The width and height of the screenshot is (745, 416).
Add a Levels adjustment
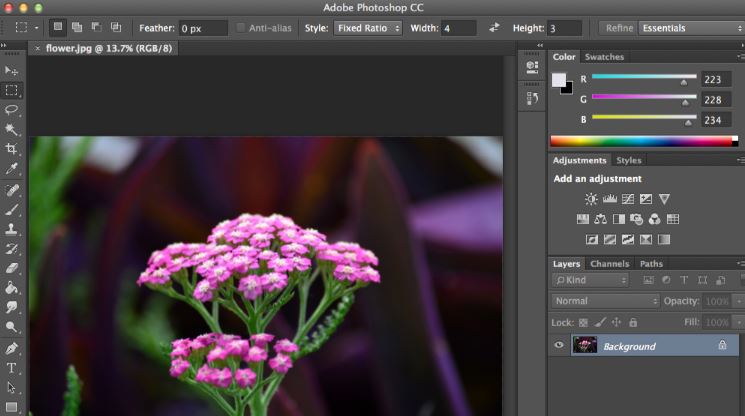coord(610,199)
